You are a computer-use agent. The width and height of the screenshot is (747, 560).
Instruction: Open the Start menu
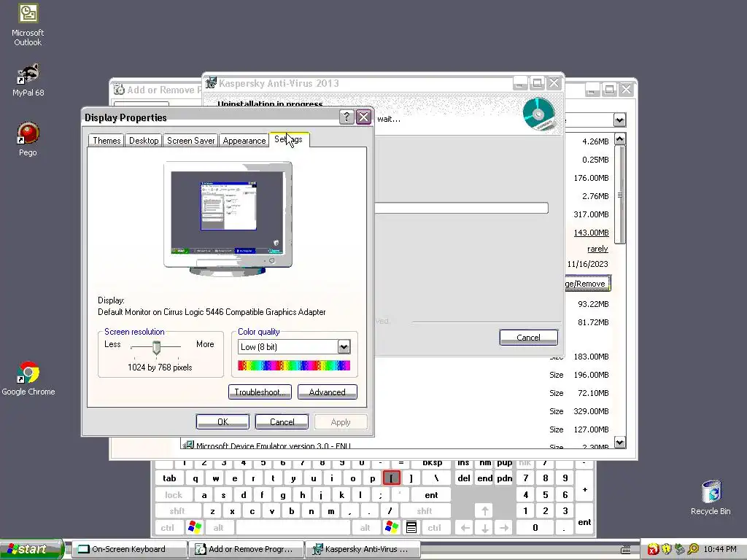pyautogui.click(x=31, y=550)
